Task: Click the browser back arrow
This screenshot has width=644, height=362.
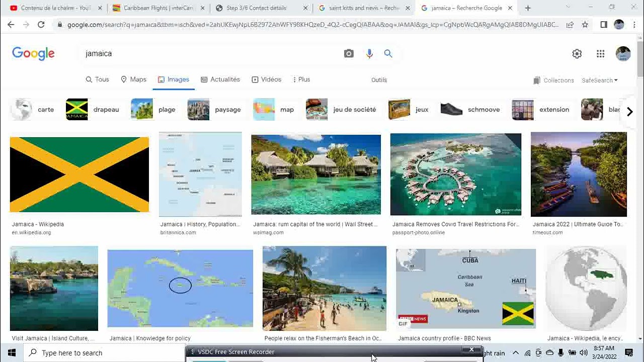Action: tap(11, 24)
